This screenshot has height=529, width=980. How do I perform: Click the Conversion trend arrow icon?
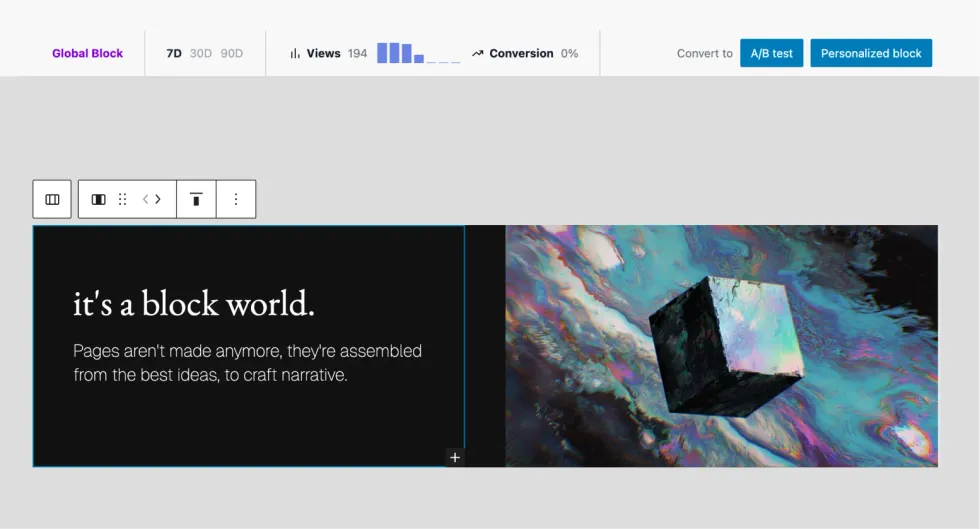477,54
